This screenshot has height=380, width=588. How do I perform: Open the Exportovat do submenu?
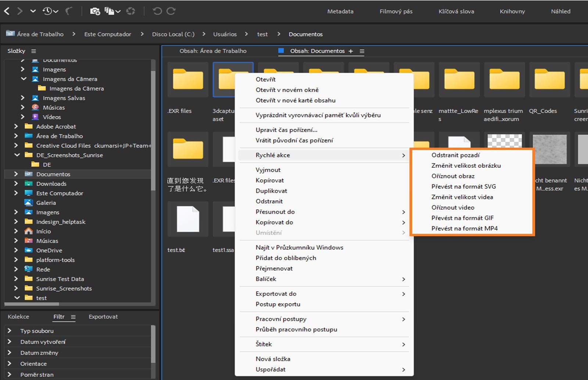tap(324, 294)
